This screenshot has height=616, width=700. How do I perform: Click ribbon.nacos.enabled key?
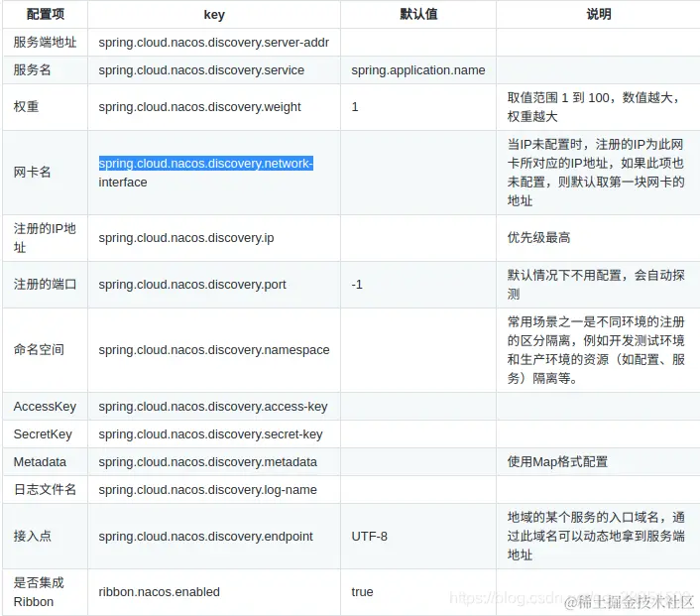160,592
